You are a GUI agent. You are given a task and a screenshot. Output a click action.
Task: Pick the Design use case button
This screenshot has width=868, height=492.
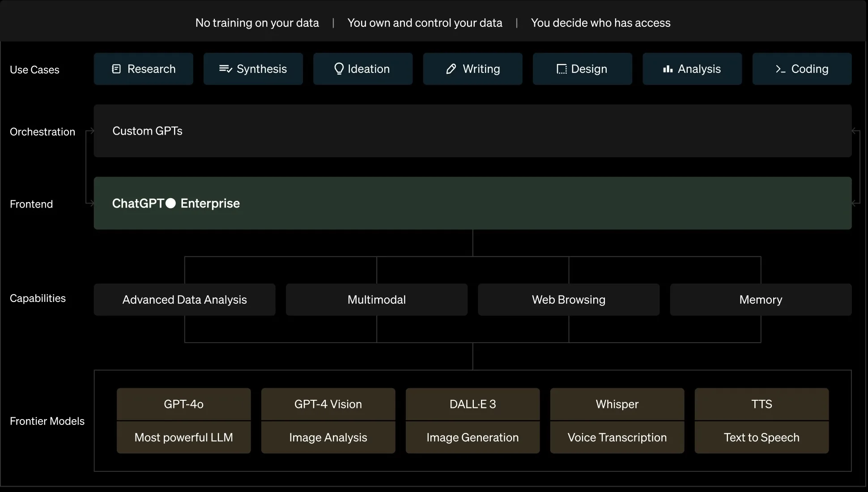(x=583, y=69)
